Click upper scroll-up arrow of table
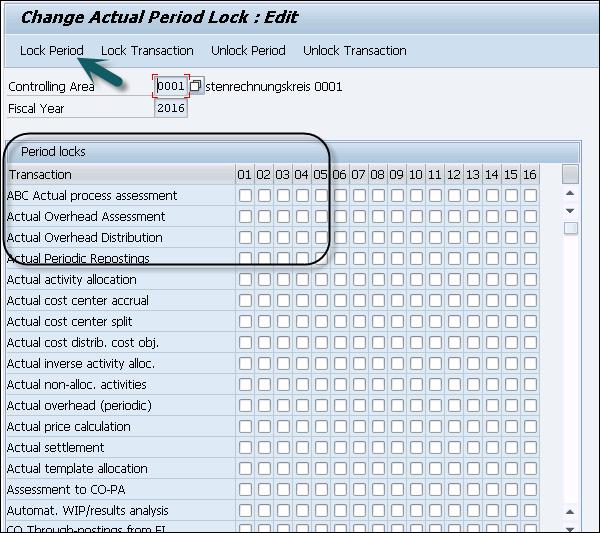 click(570, 193)
